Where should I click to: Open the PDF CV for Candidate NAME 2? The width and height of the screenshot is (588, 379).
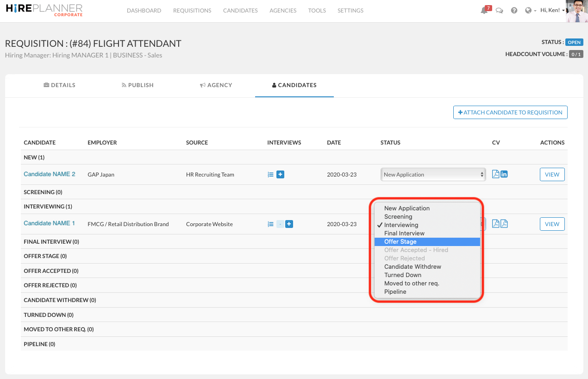tap(495, 174)
